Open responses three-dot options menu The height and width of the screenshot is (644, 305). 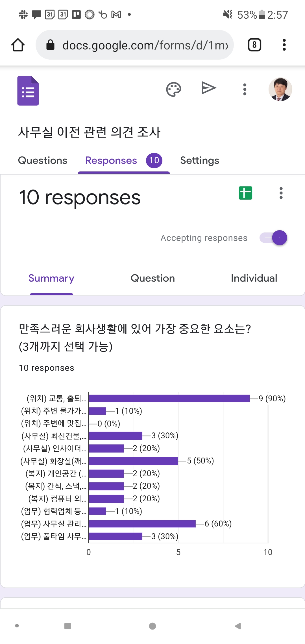[x=281, y=193]
